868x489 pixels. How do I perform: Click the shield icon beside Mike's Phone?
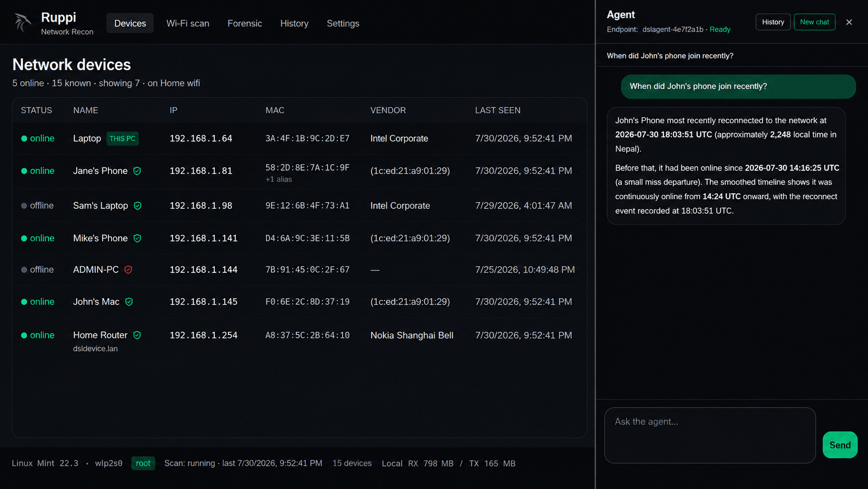(137, 239)
